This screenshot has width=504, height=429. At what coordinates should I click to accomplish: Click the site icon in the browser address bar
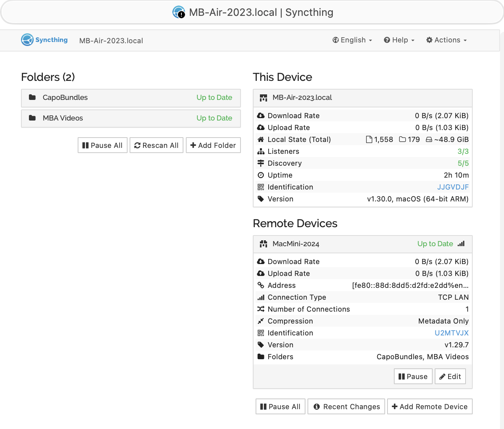[179, 12]
